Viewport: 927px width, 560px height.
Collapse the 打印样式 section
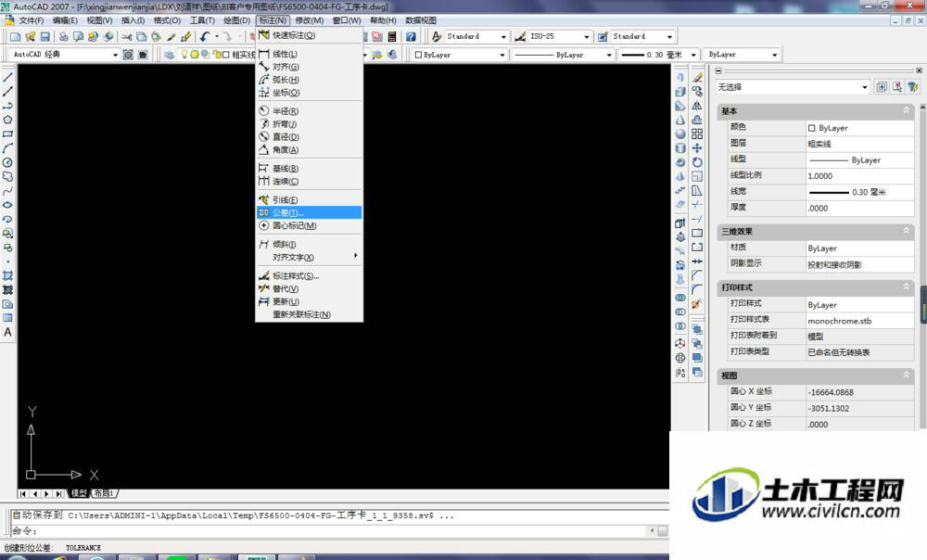pyautogui.click(x=907, y=287)
